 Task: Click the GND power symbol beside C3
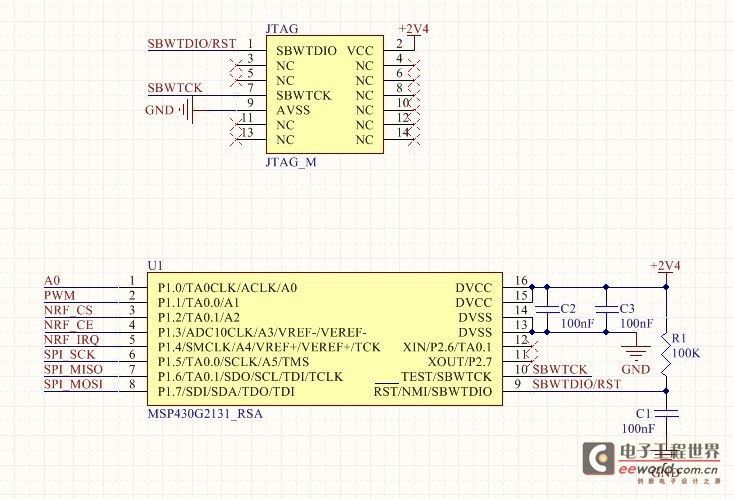[636, 352]
